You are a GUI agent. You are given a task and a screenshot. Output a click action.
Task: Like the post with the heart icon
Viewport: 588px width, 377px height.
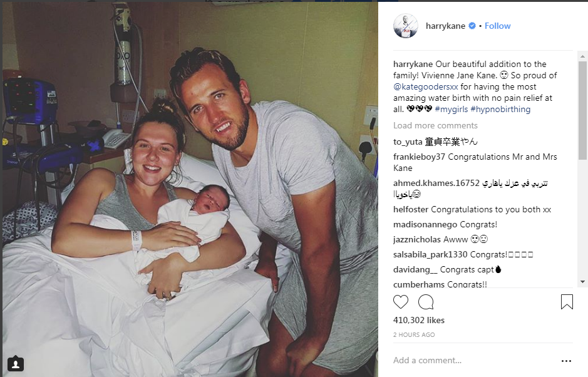coord(401,302)
